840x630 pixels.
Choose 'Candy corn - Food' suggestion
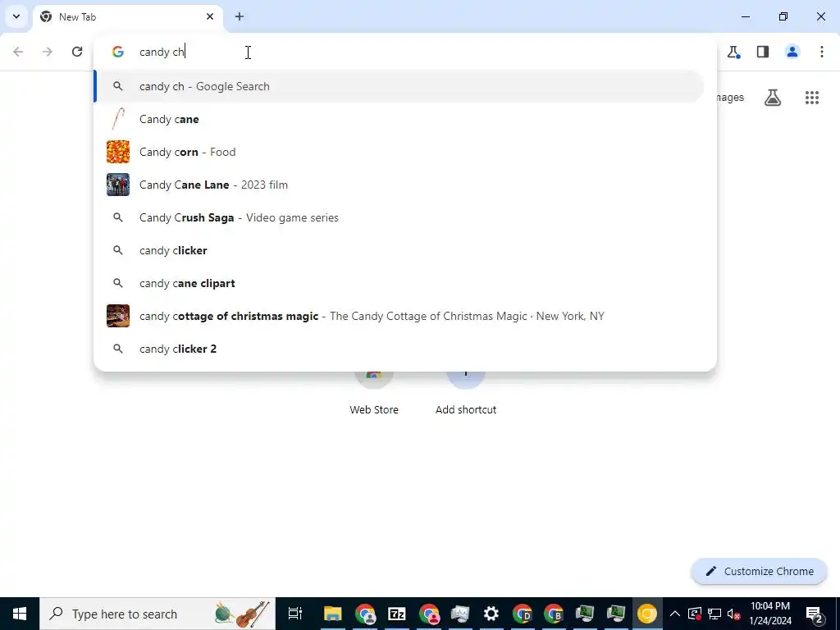click(399, 152)
